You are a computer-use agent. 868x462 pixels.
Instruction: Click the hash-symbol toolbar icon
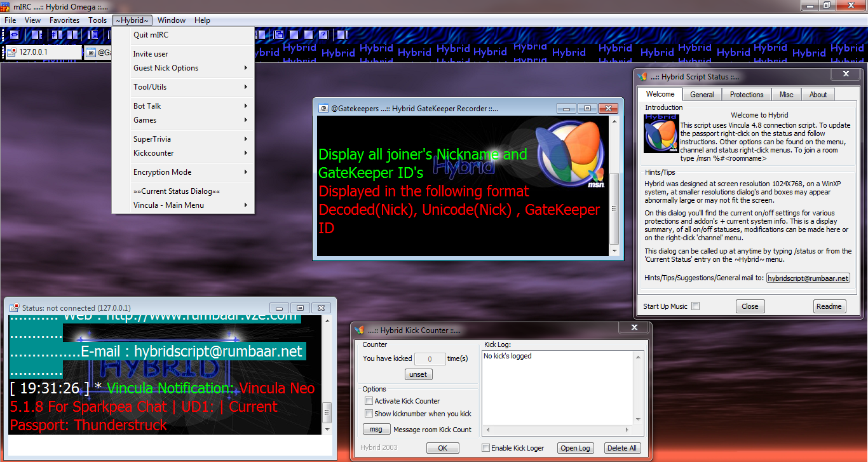tap(57, 35)
